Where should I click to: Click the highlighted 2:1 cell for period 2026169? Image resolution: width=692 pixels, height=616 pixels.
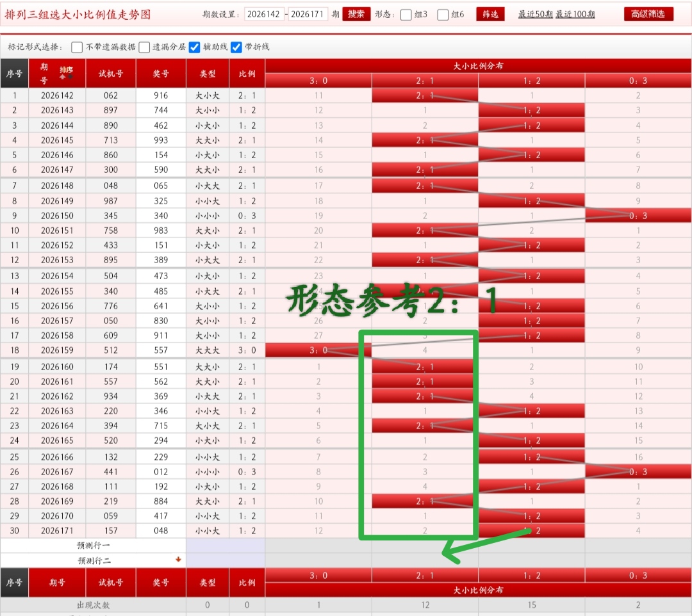(x=425, y=501)
